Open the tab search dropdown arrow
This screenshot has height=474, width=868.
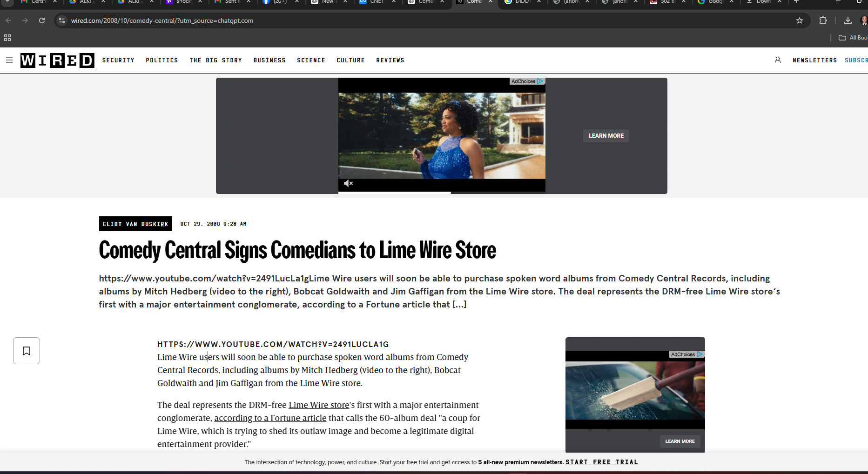(7, 2)
